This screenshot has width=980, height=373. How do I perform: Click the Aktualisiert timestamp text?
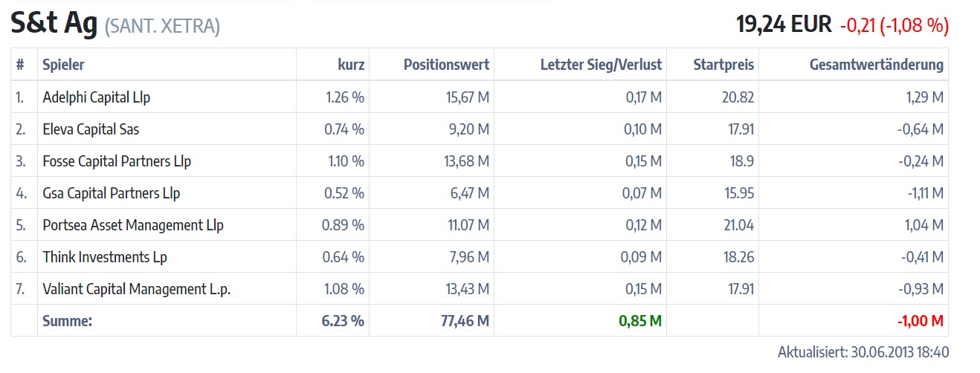[x=863, y=352]
